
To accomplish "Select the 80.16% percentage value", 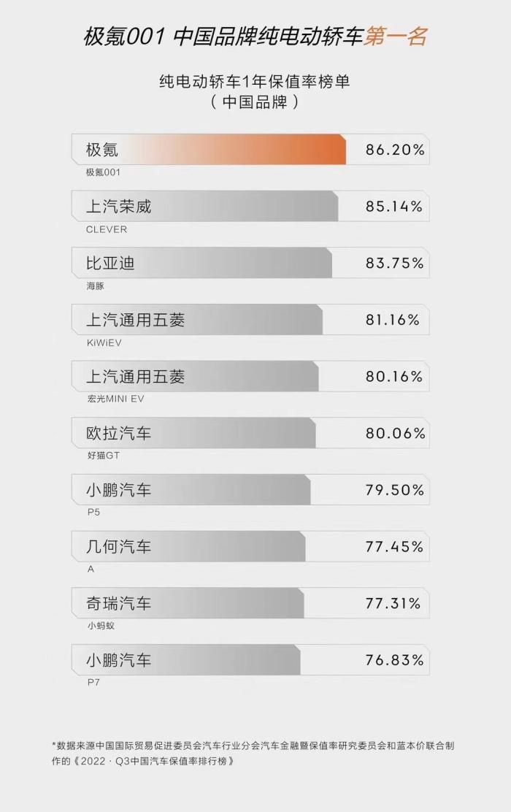I will [x=394, y=377].
